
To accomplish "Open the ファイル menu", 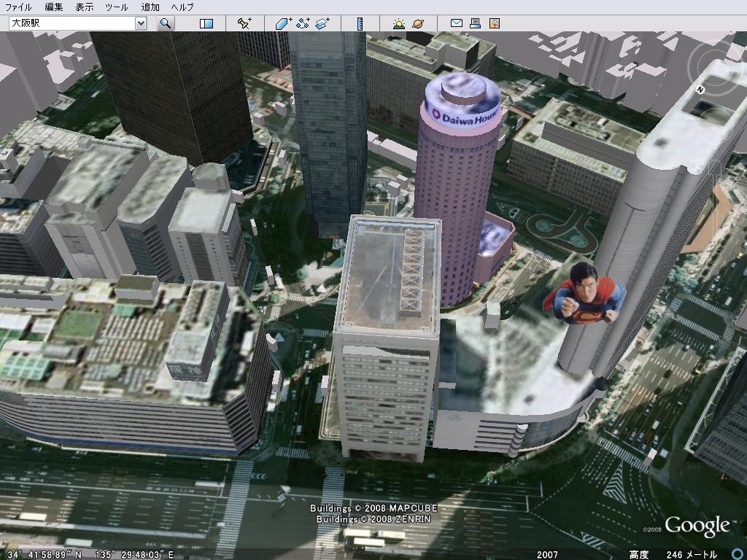I will [18, 7].
